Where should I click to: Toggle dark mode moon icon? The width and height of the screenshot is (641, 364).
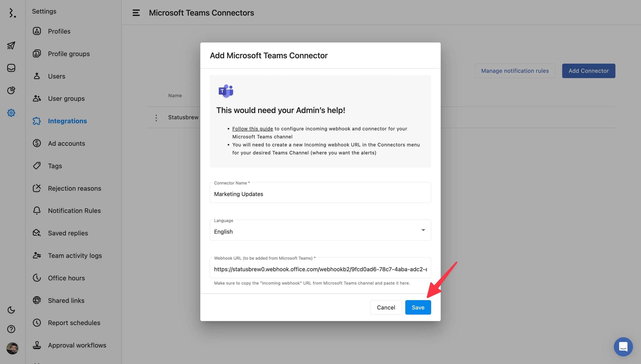(x=11, y=310)
